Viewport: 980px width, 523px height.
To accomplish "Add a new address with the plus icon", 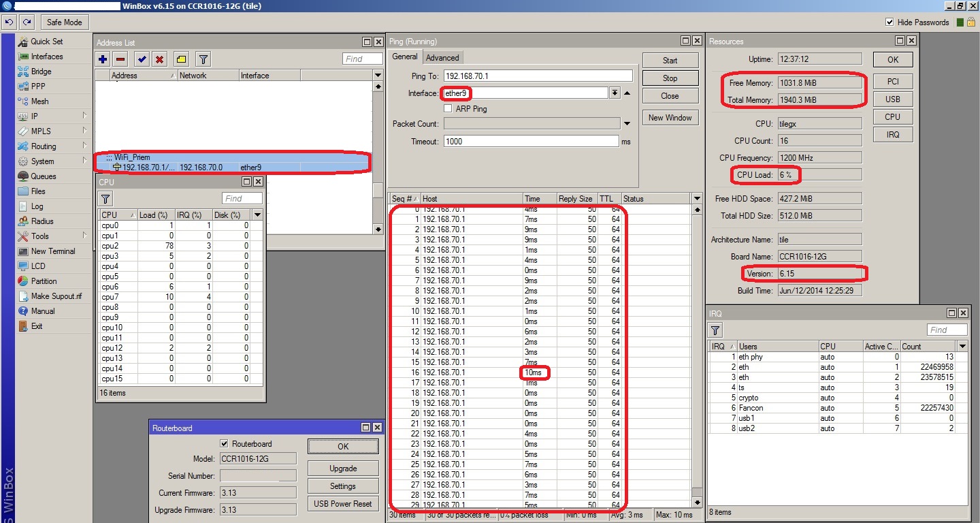I will coord(103,59).
